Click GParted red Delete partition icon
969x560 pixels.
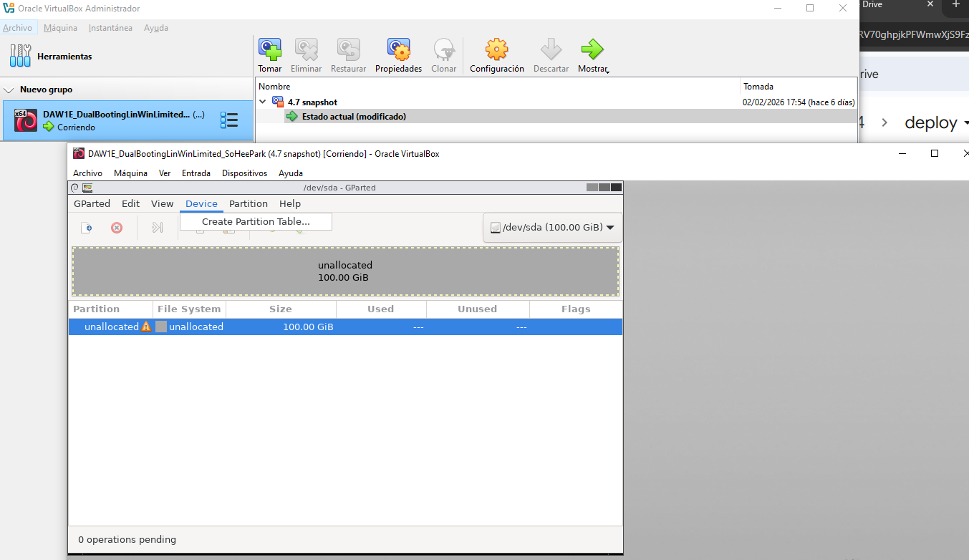[117, 228]
